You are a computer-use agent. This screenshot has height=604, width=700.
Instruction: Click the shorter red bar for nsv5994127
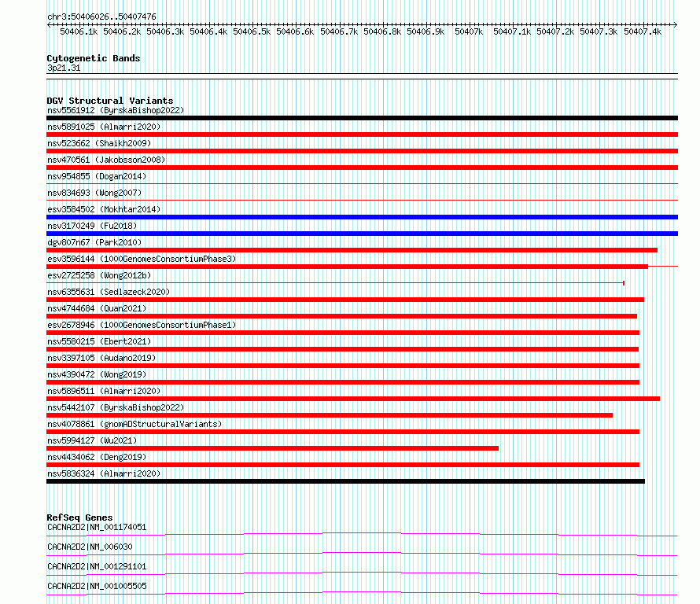point(272,448)
